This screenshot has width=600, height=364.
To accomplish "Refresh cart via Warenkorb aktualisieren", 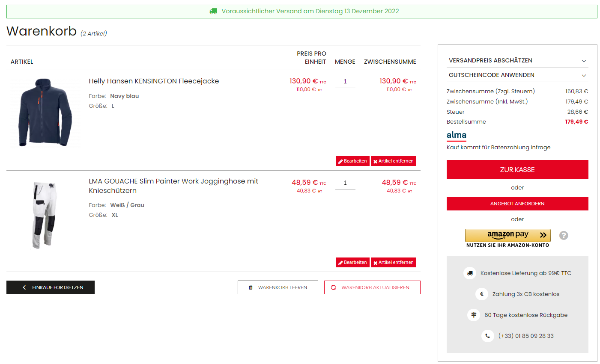I will click(x=372, y=287).
